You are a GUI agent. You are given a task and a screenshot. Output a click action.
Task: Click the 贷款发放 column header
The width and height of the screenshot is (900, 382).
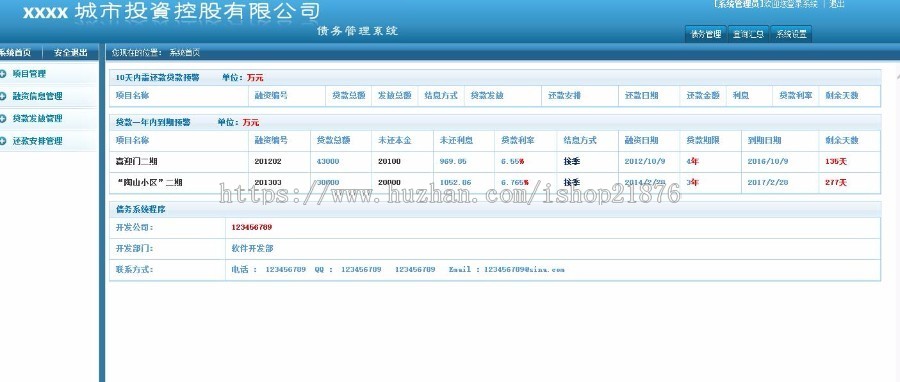tap(487, 96)
